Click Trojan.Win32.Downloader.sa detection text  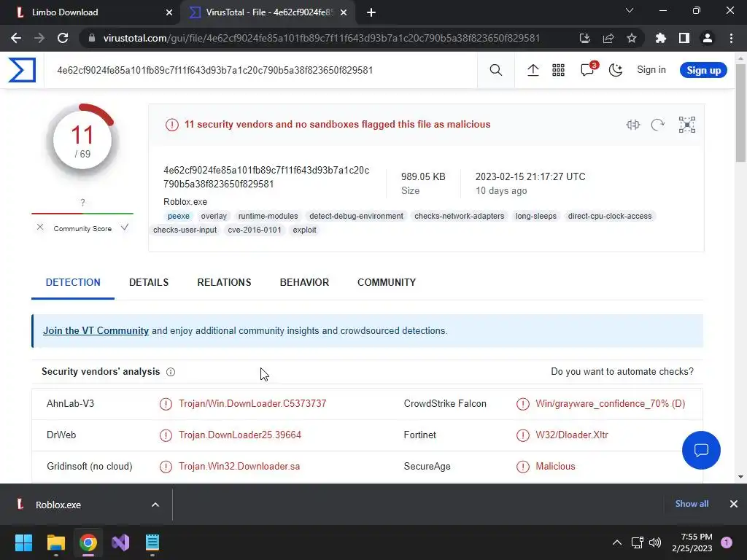click(239, 467)
